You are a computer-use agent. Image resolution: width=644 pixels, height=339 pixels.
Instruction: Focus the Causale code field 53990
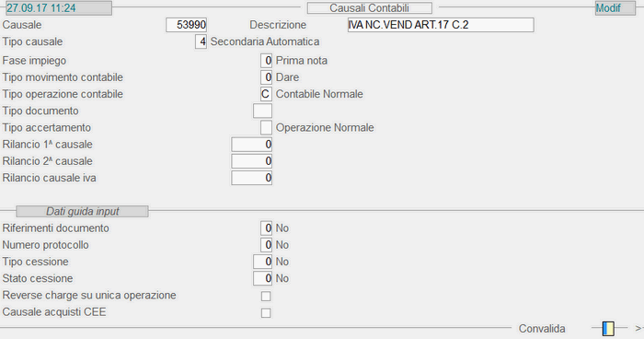pos(186,25)
